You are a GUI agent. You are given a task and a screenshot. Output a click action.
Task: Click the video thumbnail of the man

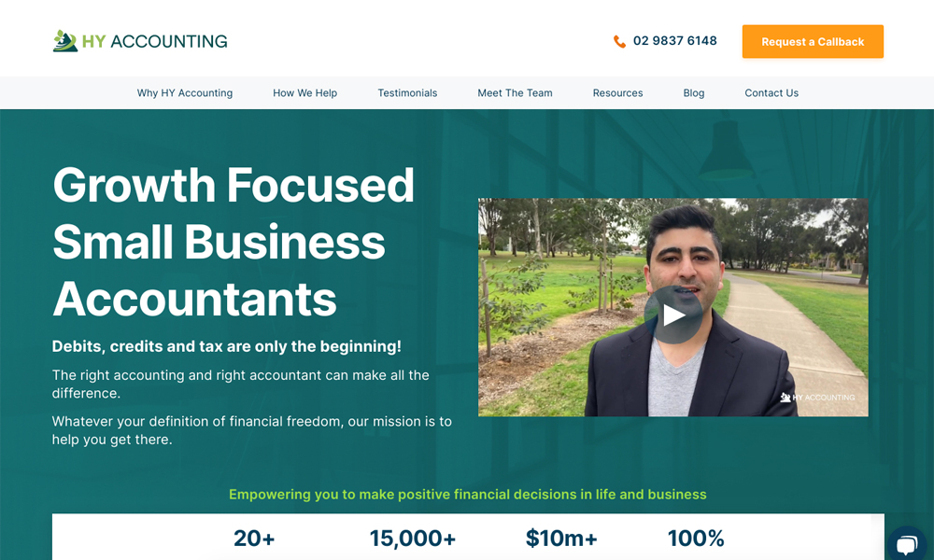tap(673, 307)
